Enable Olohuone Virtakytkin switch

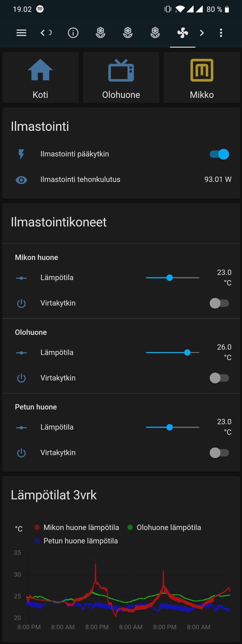[x=219, y=378]
